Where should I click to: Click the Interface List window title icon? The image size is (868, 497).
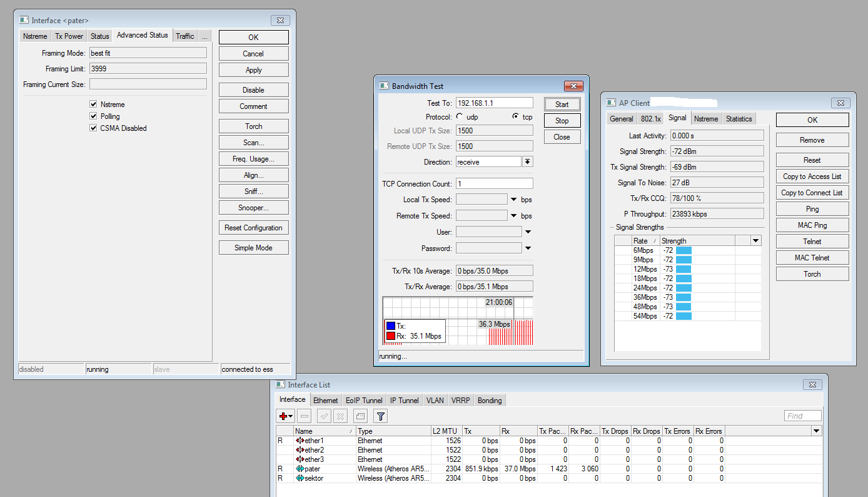coord(280,384)
